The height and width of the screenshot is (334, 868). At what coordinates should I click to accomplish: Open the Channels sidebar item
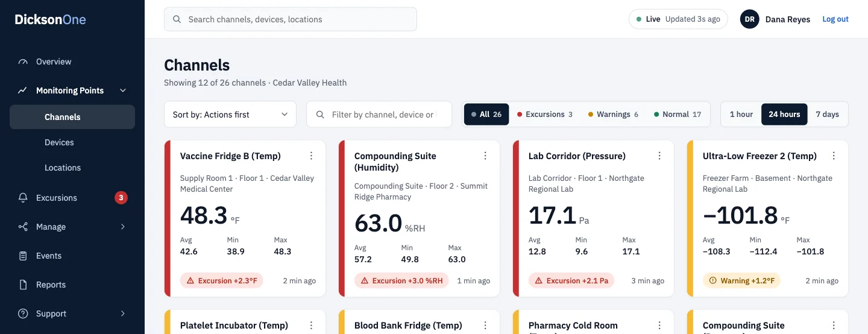point(72,117)
